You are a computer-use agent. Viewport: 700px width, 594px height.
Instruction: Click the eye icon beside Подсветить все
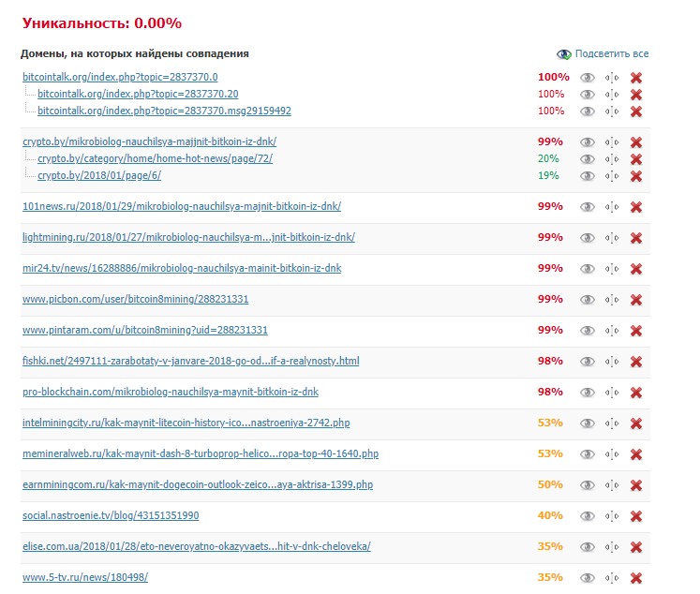click(564, 54)
